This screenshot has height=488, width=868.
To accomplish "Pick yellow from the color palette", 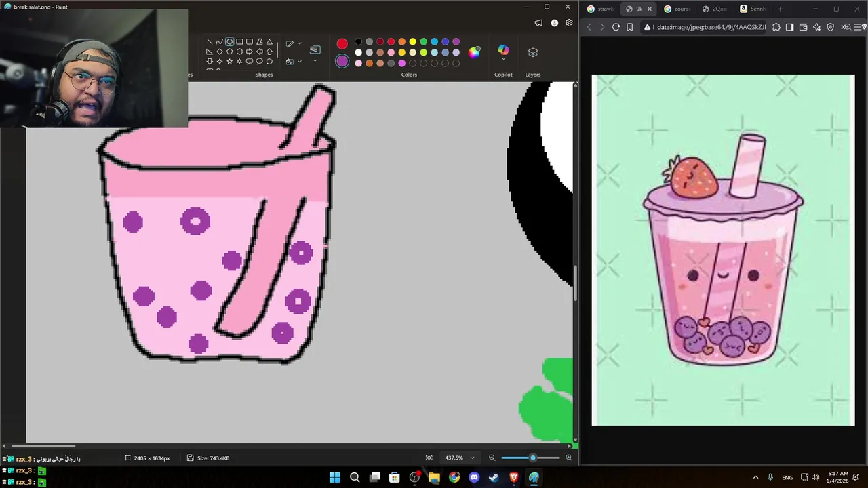I will (x=412, y=42).
